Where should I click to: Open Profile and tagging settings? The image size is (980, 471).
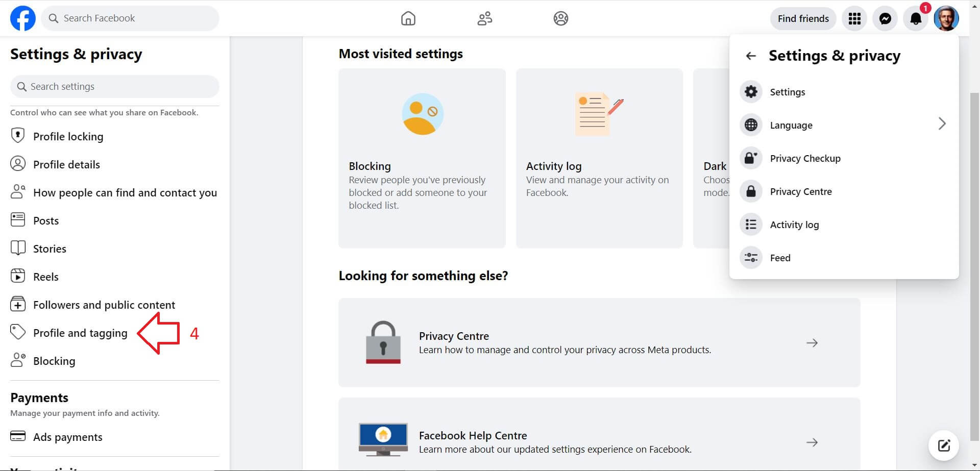[80, 333]
